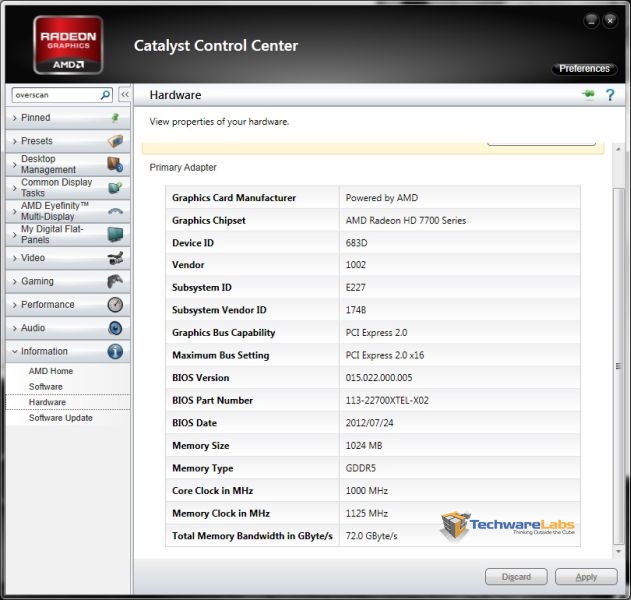Click the 'Graphics Bus Capability' row label

224,333
